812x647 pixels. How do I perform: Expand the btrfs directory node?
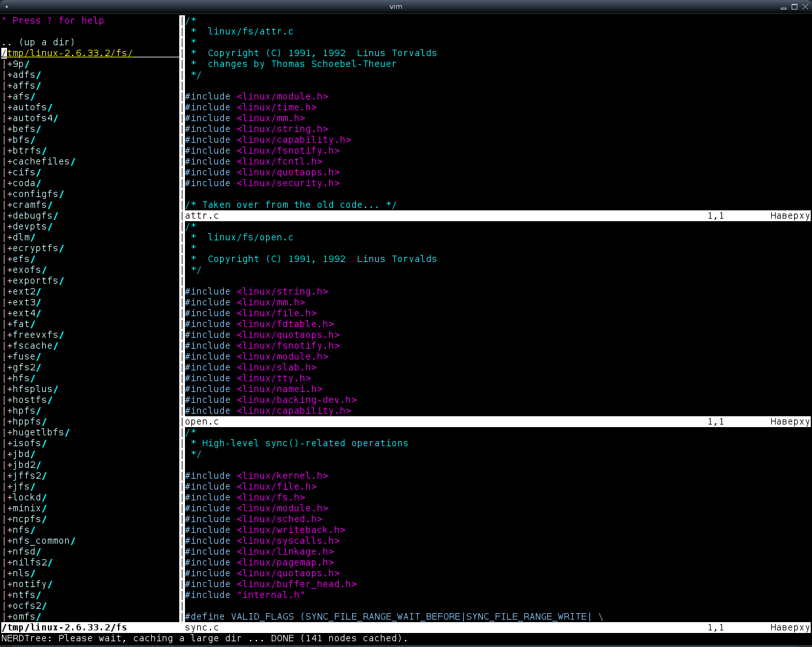pos(27,150)
